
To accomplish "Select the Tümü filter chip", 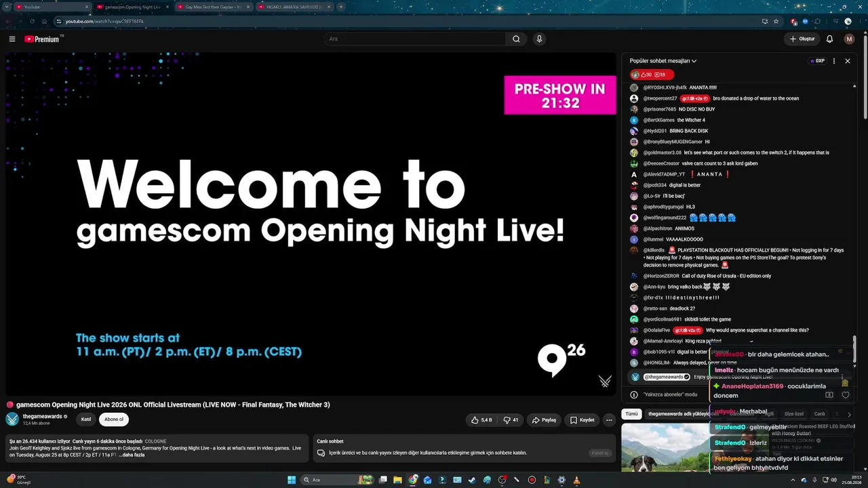I will tap(631, 414).
